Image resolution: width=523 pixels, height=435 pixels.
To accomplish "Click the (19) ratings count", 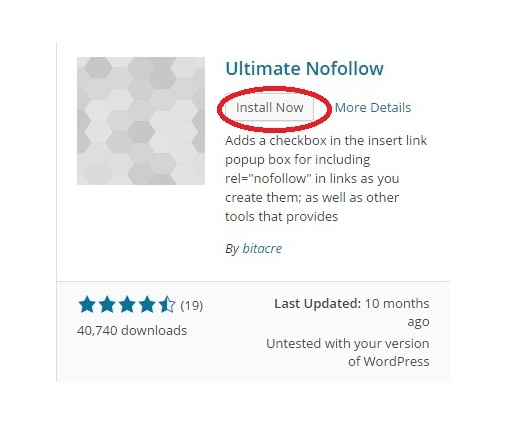I will click(191, 306).
